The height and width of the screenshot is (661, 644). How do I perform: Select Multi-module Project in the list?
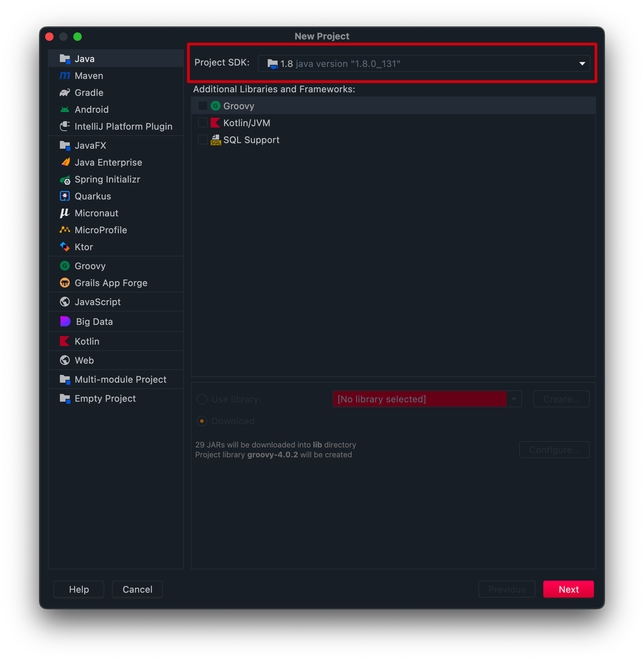click(x=120, y=379)
